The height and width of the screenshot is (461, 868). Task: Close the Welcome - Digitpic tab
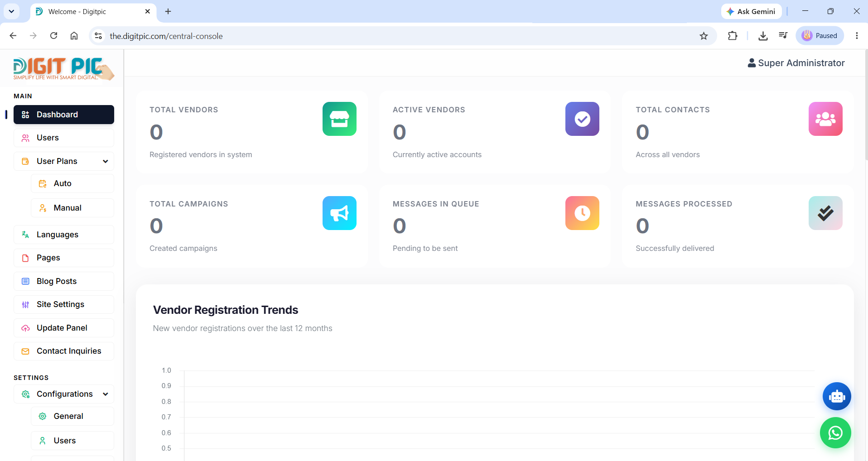(147, 11)
